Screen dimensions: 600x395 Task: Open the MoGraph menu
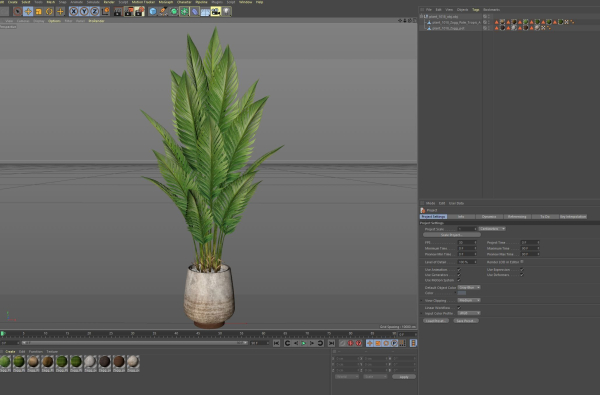pyautogui.click(x=166, y=2)
